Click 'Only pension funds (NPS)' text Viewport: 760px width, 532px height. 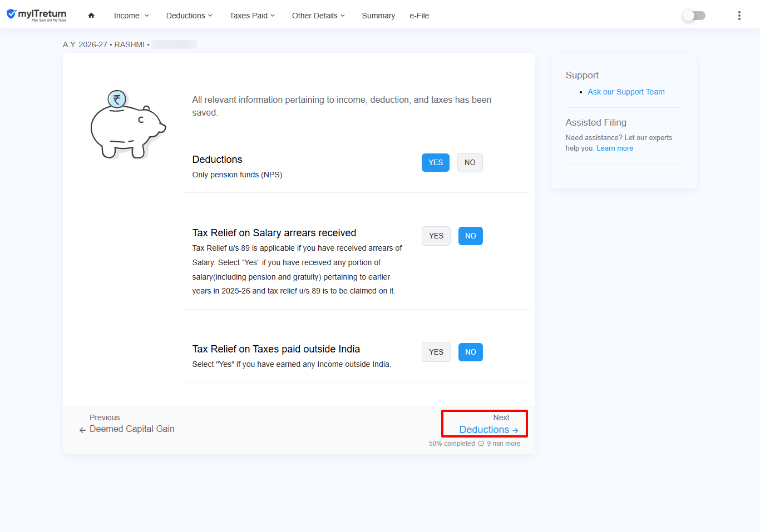point(237,175)
